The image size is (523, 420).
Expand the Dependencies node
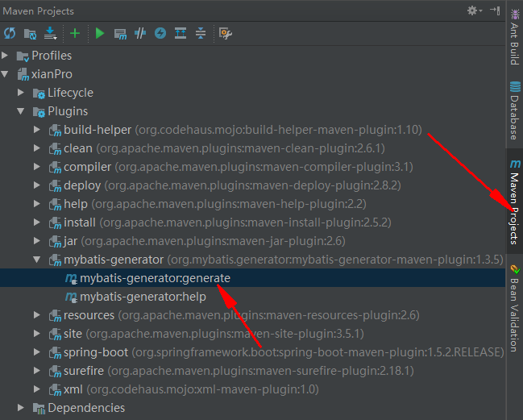[21, 407]
